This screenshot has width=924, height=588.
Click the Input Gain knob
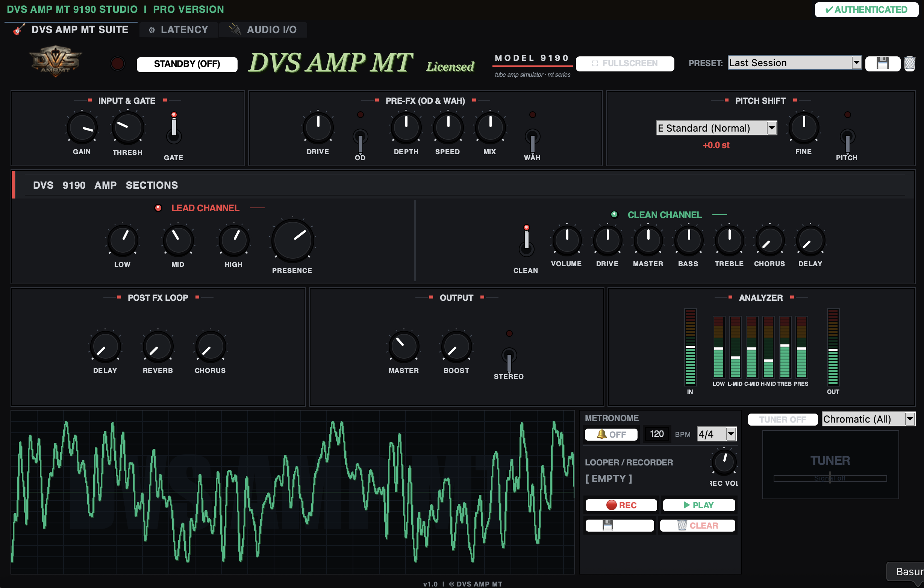click(x=82, y=128)
